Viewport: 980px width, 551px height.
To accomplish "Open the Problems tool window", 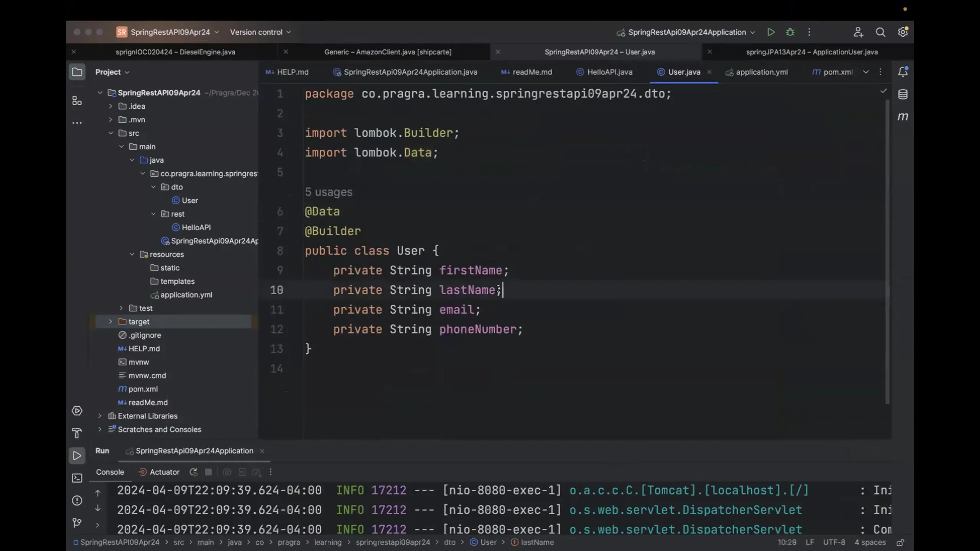I will click(x=77, y=500).
